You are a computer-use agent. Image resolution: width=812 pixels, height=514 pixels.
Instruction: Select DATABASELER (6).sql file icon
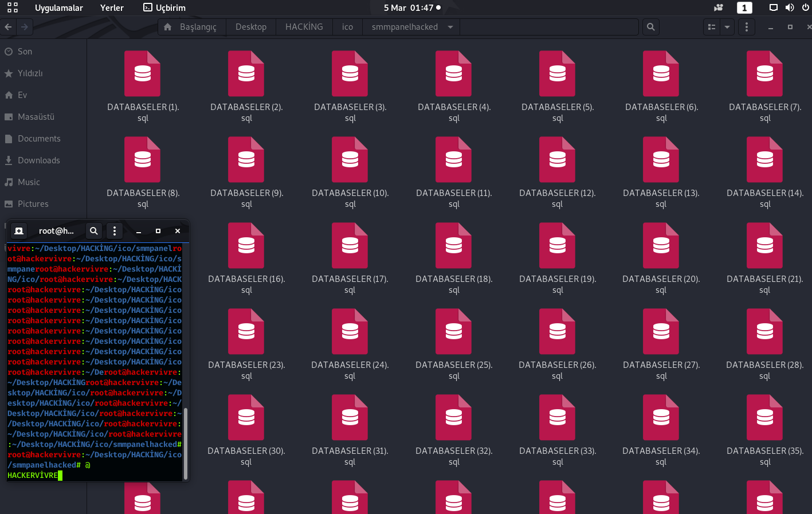[661, 73]
